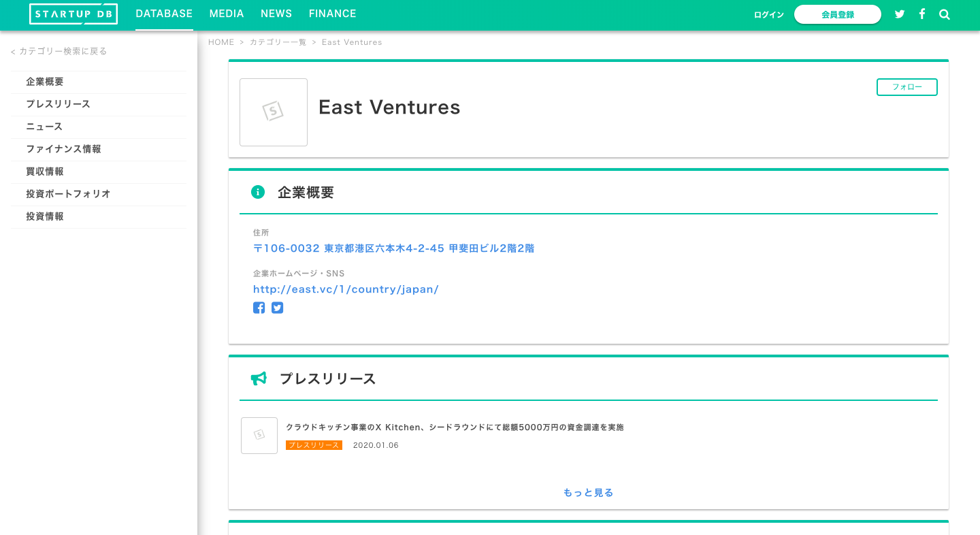980x535 pixels.
Task: Open East Ventures' Facebook profile icon
Action: (259, 308)
